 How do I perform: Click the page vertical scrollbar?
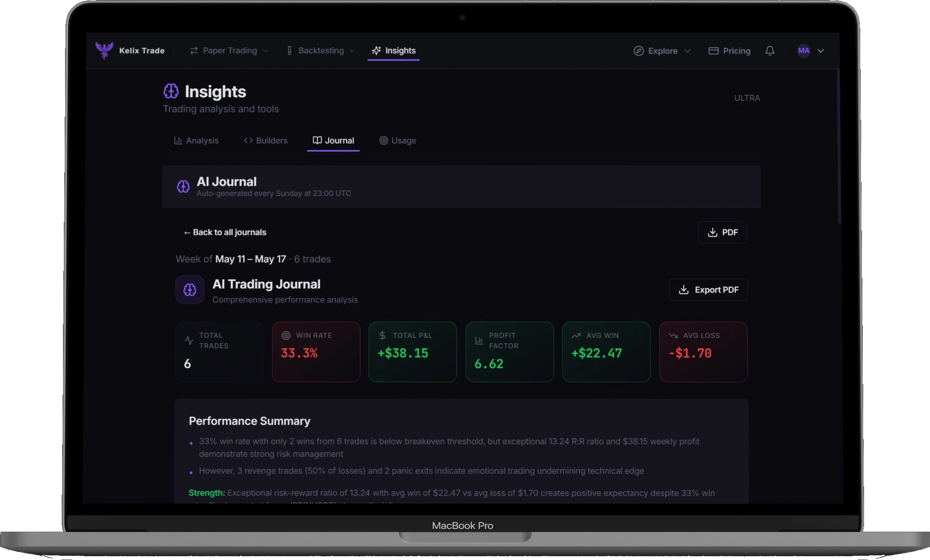839,147
